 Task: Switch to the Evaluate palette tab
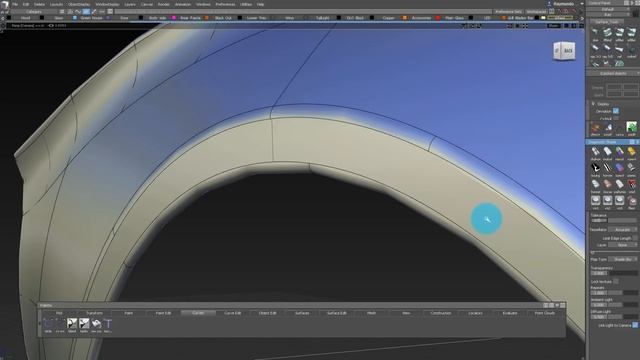click(x=510, y=313)
